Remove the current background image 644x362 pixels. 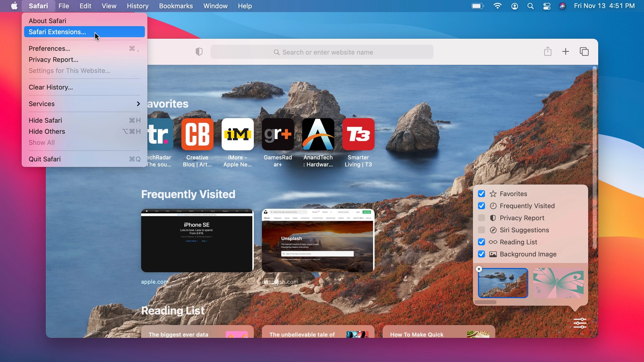tap(479, 269)
